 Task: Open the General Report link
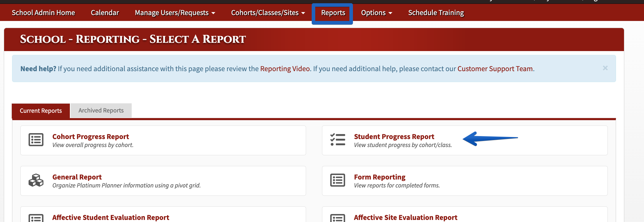coord(77,177)
